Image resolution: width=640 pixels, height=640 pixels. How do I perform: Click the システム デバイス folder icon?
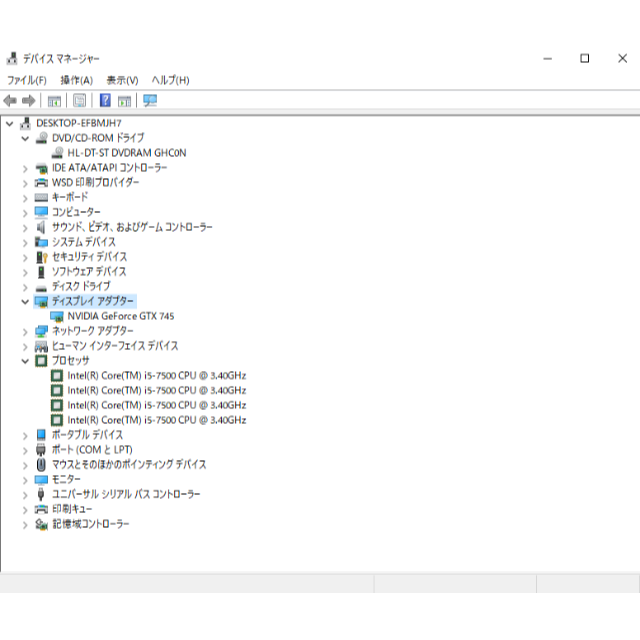point(41,242)
